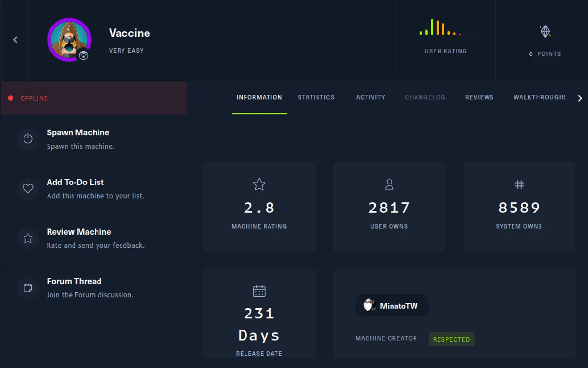Click the hash icon above System Owns
Viewport: 588px width, 368px height.
click(519, 184)
